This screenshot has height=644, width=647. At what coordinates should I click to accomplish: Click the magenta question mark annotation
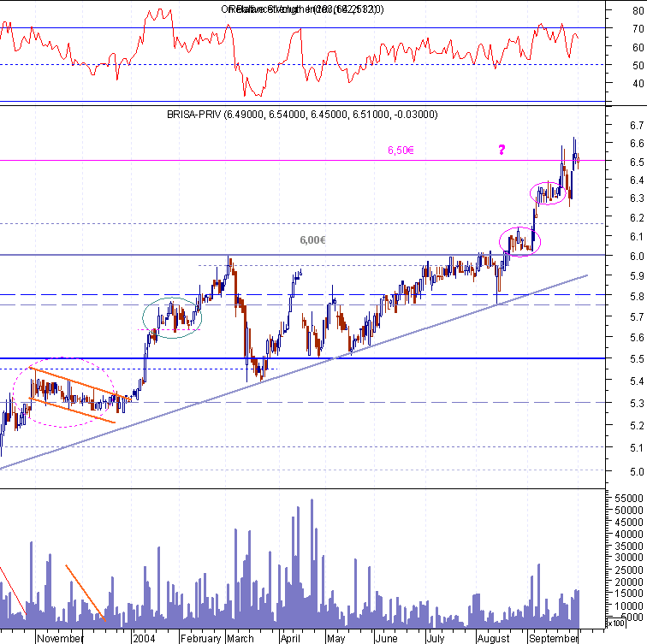coord(502,150)
